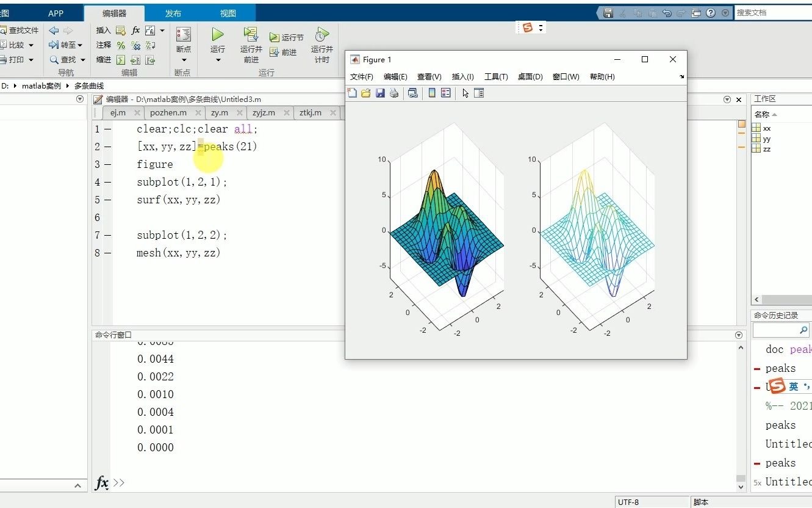
Task: Open Property Inspector icon in Figure 1 toolbar
Action: pos(479,93)
